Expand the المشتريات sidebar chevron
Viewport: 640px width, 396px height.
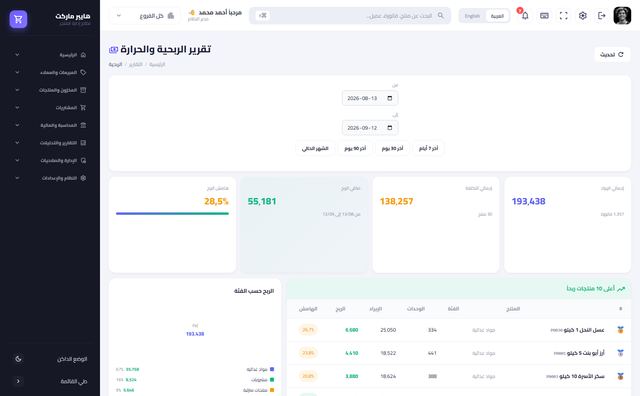point(17,108)
